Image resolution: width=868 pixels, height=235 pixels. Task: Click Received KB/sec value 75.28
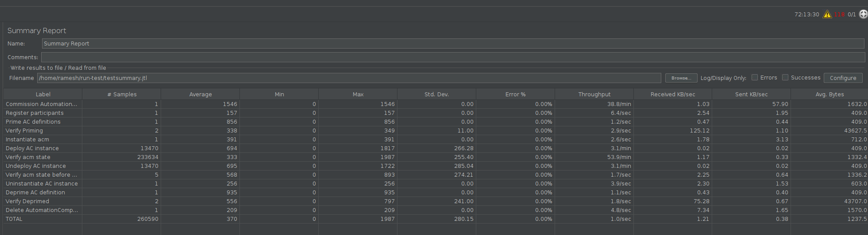point(701,201)
